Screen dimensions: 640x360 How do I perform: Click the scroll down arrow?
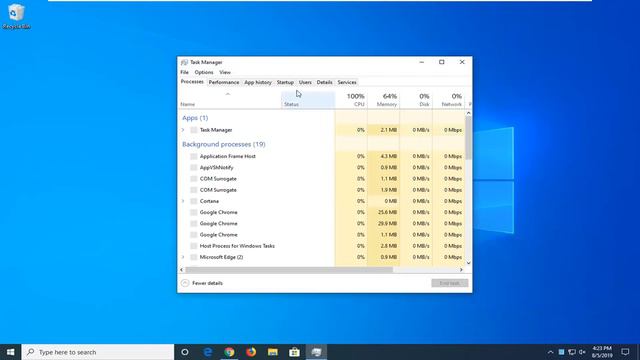[x=468, y=263]
